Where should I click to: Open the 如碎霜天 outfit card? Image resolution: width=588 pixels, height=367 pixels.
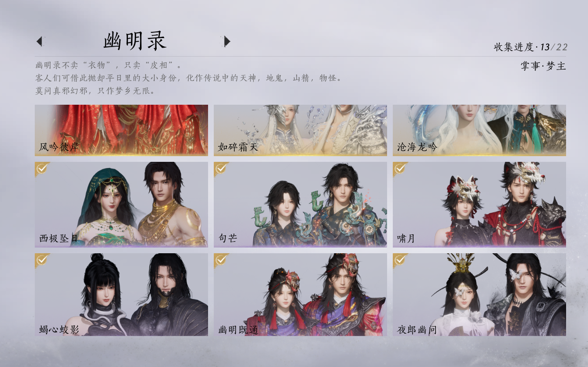pyautogui.click(x=300, y=130)
